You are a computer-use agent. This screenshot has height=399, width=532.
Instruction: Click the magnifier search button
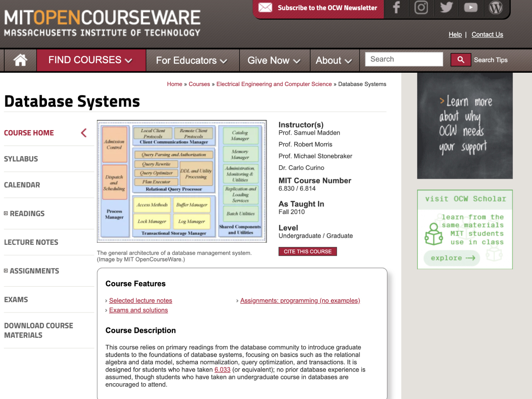click(461, 60)
